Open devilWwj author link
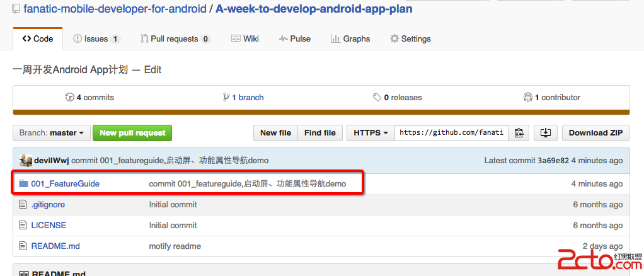This screenshot has height=276, width=644. 52,161
